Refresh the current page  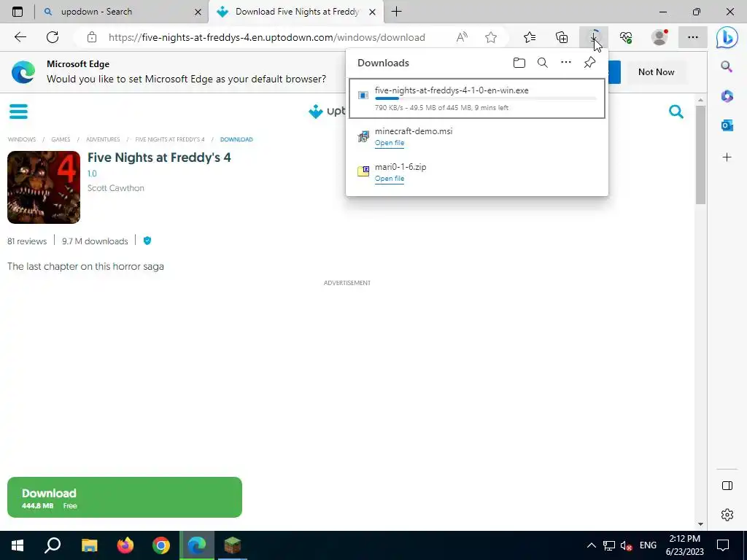[53, 37]
